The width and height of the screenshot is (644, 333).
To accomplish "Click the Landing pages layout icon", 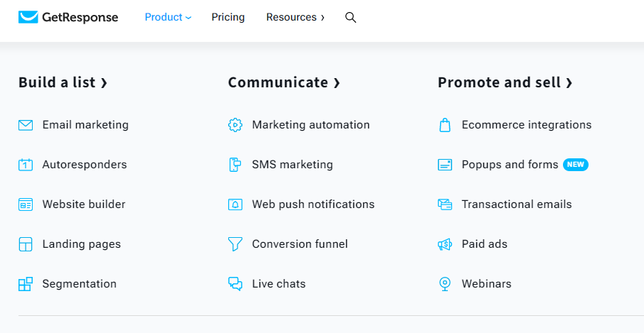I will [x=26, y=244].
